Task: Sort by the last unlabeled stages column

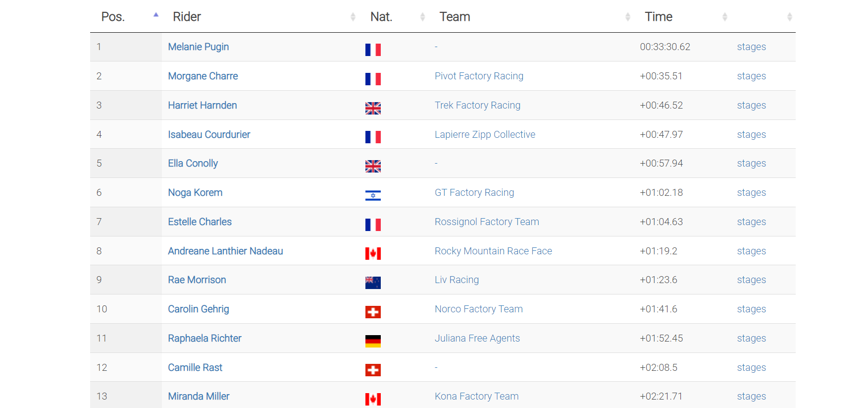Action: [789, 17]
